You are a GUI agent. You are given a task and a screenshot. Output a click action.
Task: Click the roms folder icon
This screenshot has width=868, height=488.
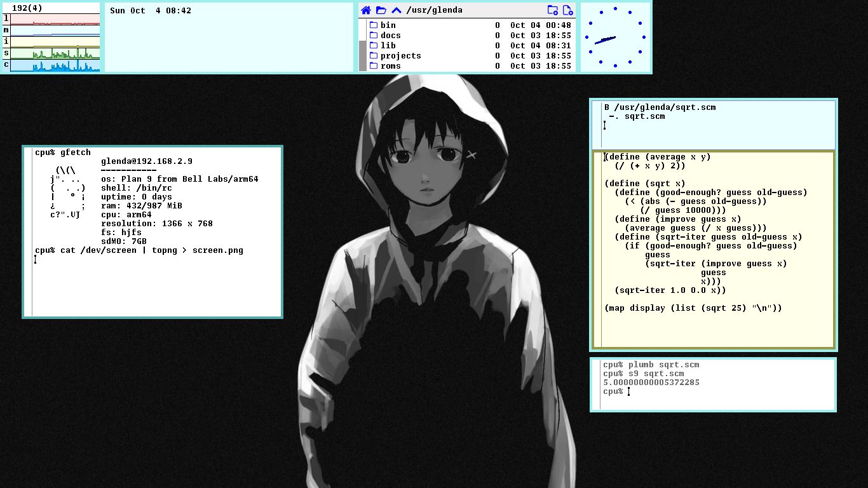[x=373, y=65]
